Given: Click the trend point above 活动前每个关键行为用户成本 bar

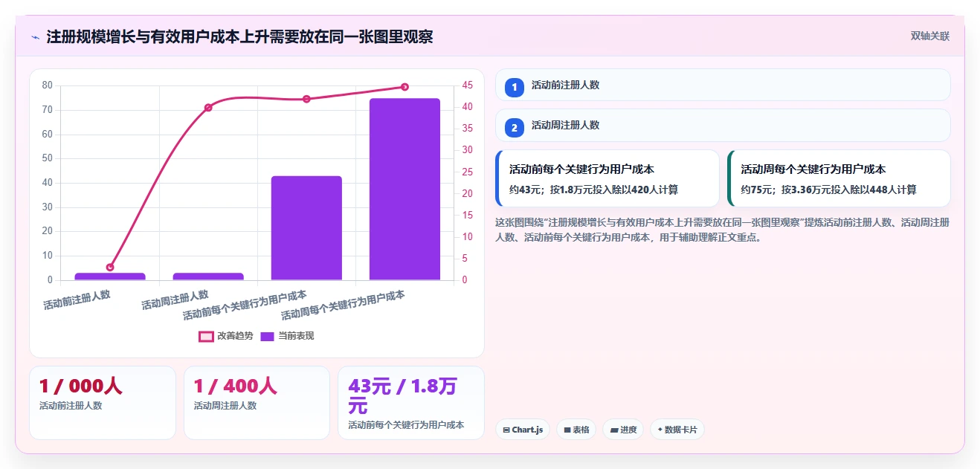Looking at the screenshot, I should pos(306,99).
